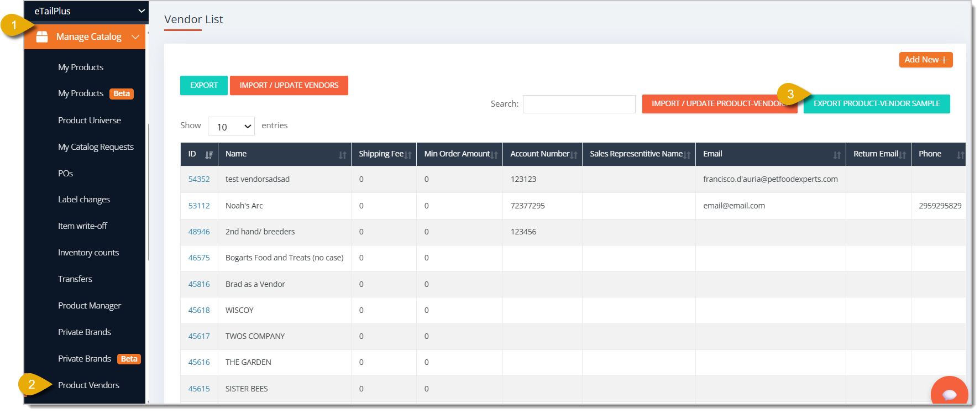Open My Products menu item

[x=81, y=67]
